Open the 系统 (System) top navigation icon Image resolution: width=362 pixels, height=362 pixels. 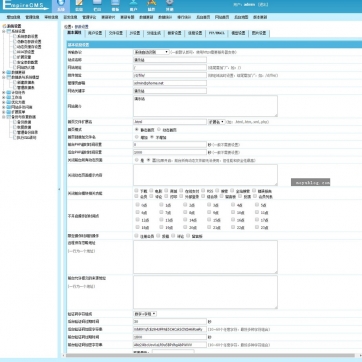[61, 6]
